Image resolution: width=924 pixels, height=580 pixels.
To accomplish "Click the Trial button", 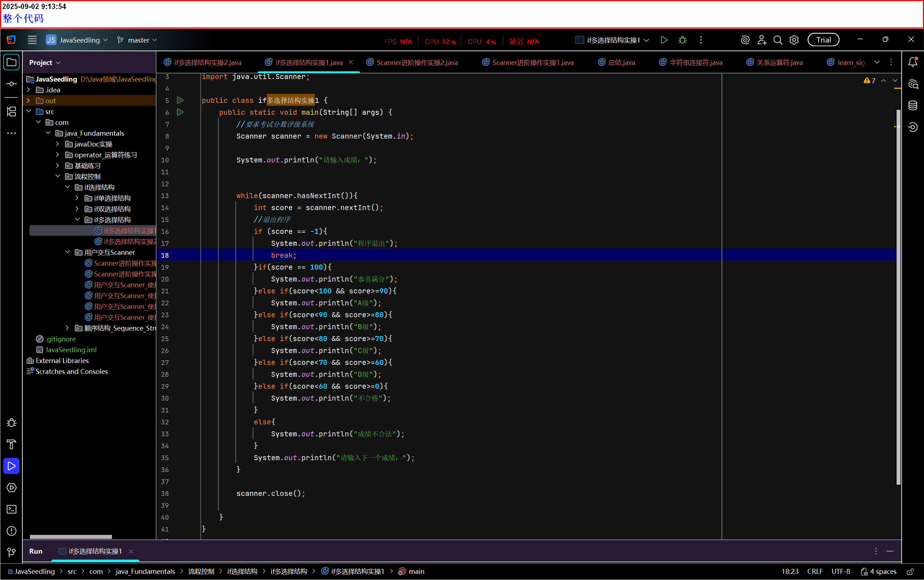I will point(823,40).
